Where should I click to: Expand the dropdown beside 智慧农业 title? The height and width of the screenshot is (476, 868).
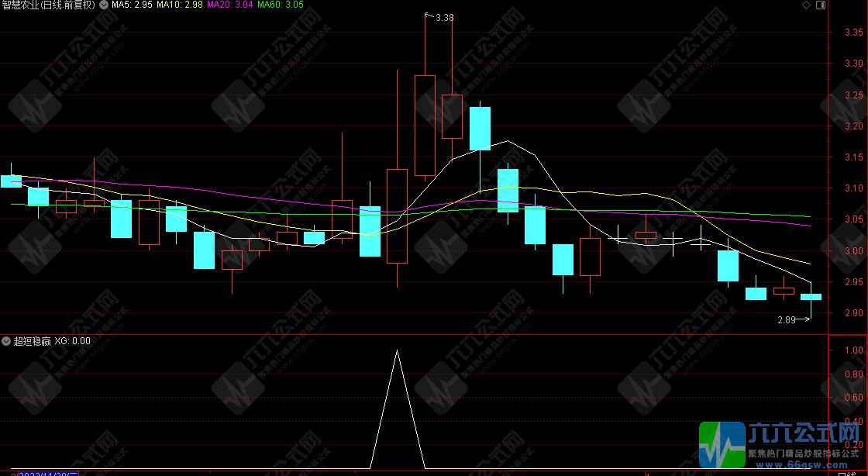click(104, 5)
